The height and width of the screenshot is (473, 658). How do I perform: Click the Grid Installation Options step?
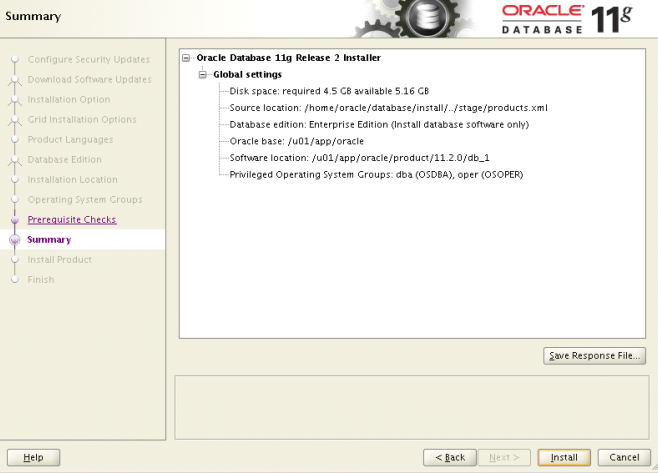82,120
